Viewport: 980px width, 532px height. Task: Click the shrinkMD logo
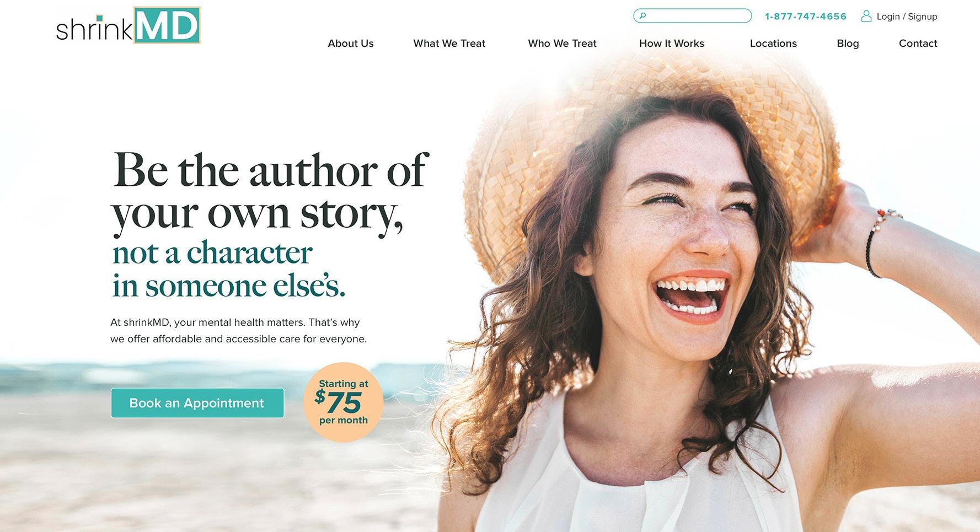[x=128, y=25]
